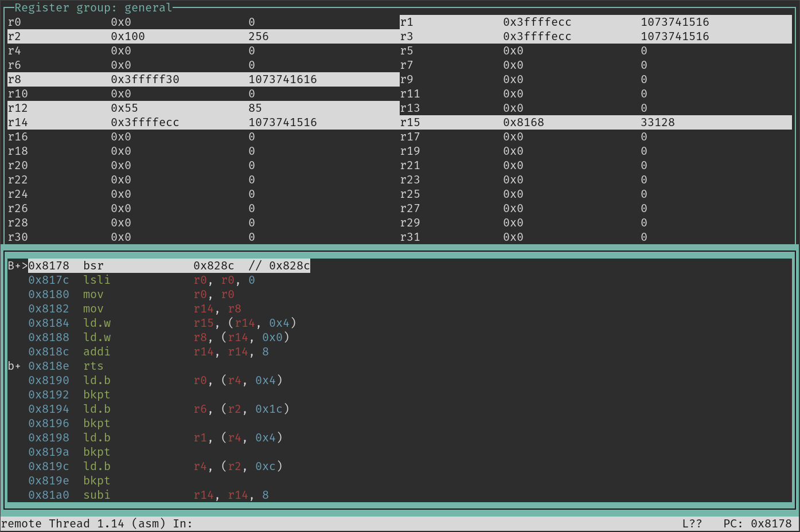
Task: Click the L?? line indicator
Action: [692, 523]
